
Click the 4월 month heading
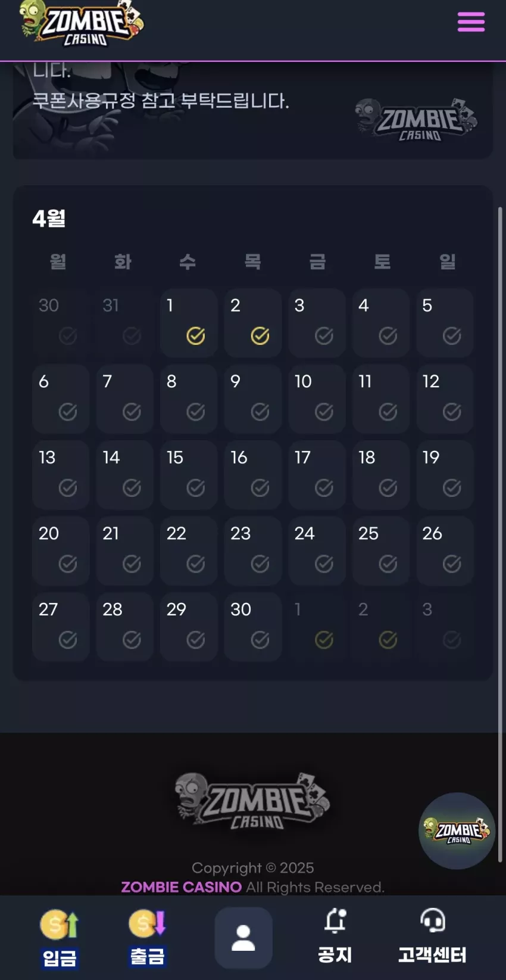pos(49,218)
